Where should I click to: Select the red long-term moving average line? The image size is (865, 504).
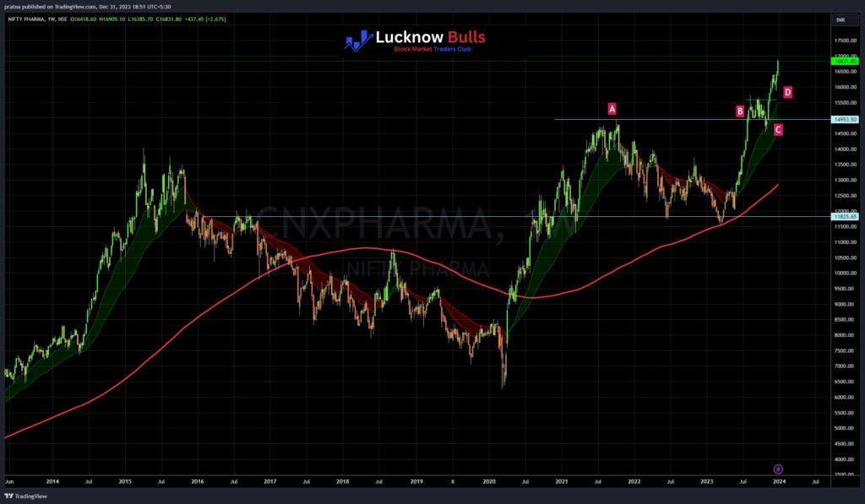tap(253, 272)
